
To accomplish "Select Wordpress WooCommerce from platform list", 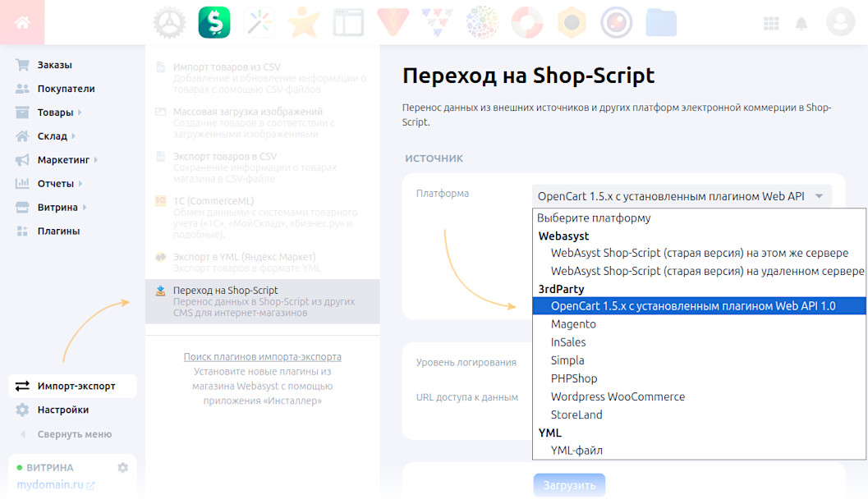I will pos(618,396).
